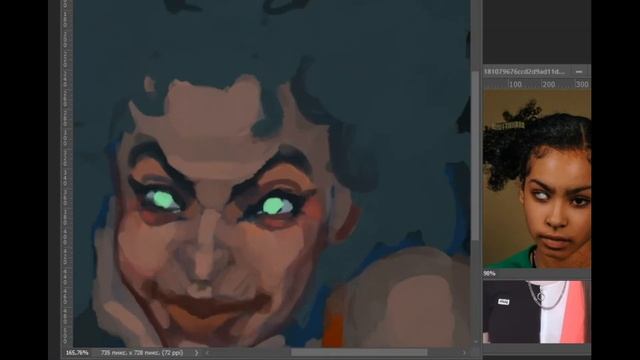The image size is (640, 360).
Task: Click the 98% zoom field of reference window
Action: (x=489, y=273)
